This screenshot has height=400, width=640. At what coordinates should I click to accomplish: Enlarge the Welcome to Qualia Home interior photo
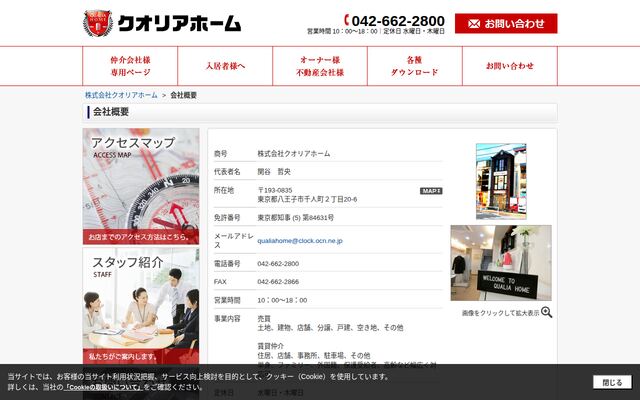501,263
